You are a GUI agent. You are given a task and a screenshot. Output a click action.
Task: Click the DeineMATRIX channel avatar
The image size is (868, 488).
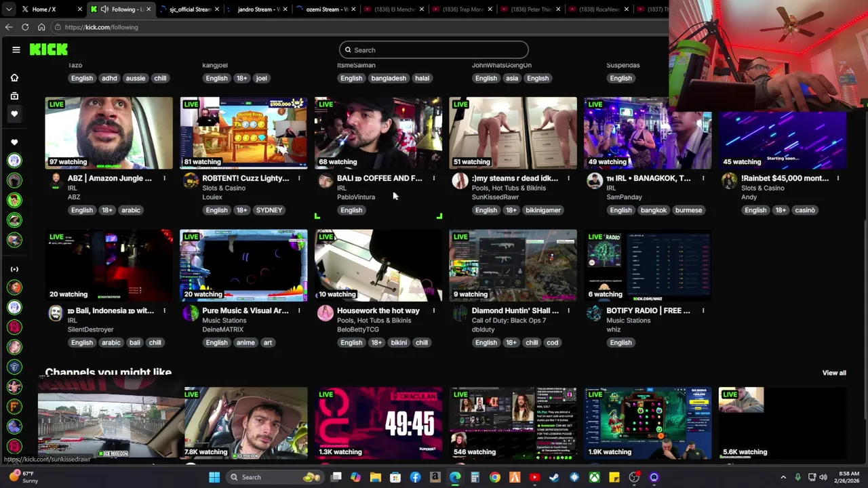click(191, 312)
